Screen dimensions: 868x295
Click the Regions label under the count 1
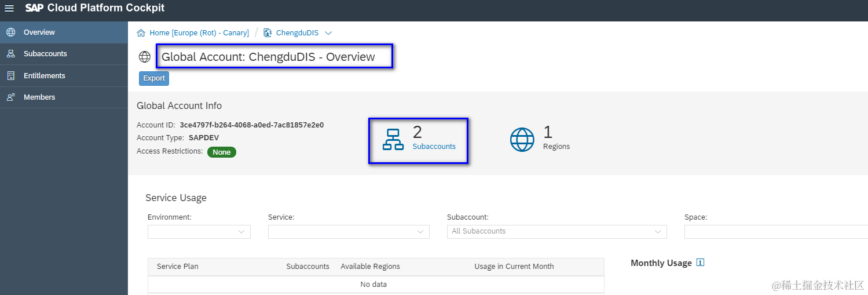click(556, 147)
